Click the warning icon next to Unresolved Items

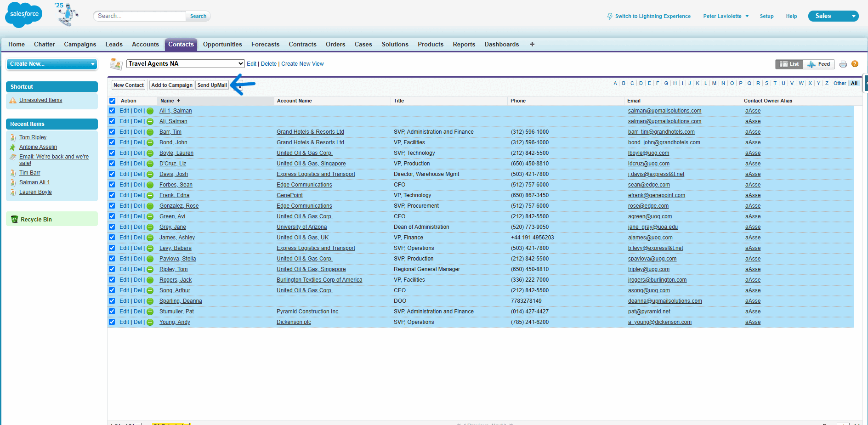tap(13, 100)
